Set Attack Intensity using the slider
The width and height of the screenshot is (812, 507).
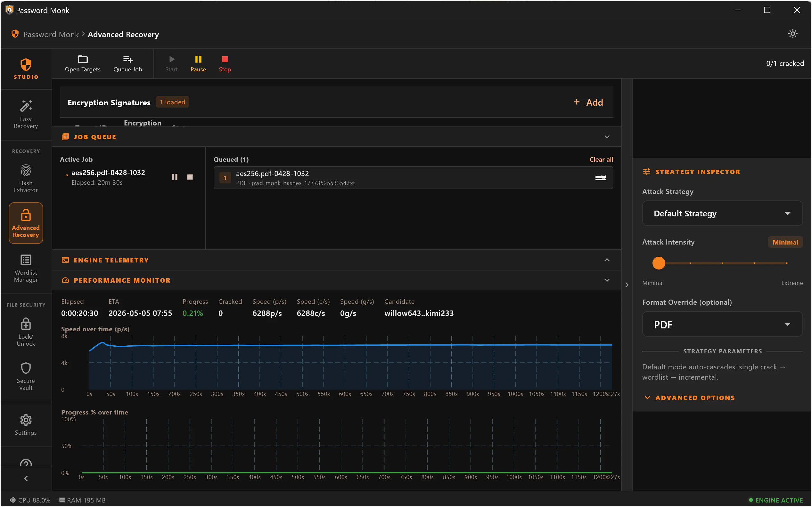coord(659,263)
